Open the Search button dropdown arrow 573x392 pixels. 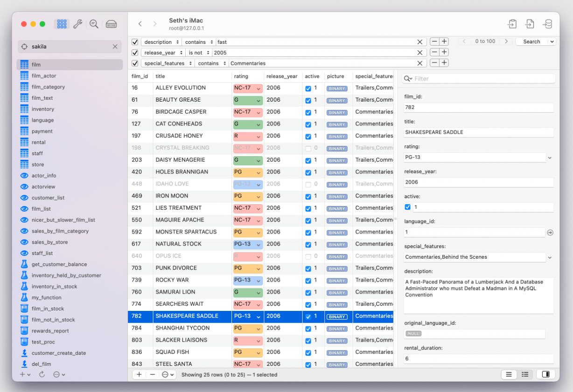pyautogui.click(x=552, y=41)
